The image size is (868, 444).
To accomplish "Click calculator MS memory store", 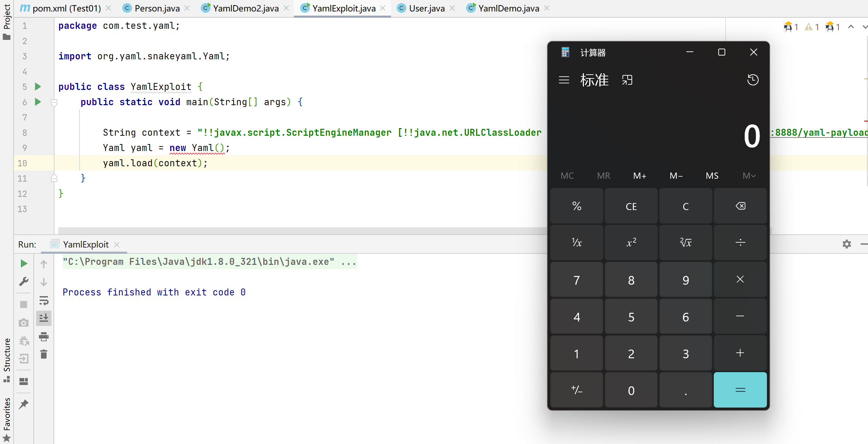I will tap(712, 176).
